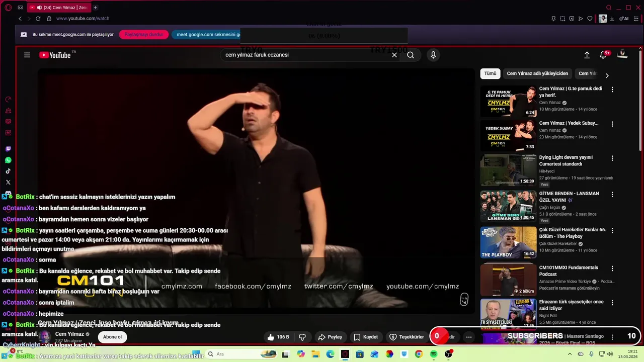644x362 pixels.
Task: Open Elraenn türk siyasetçiler title
Action: [572, 305]
